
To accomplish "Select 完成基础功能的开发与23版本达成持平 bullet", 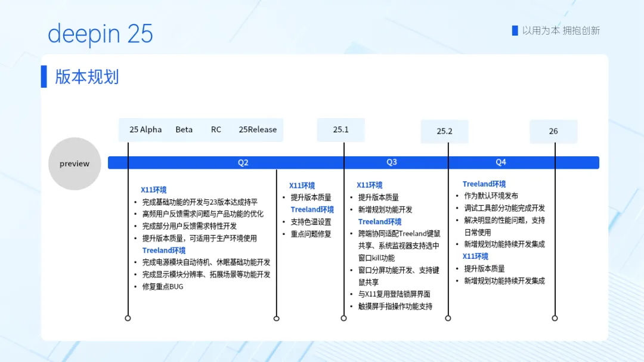I will [200, 202].
